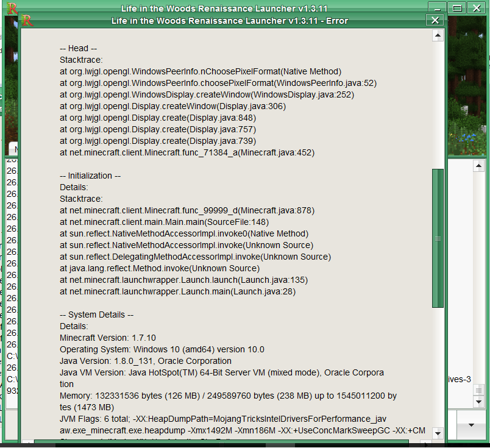Open the dropdown arrow at the launcher's bottom right
This screenshot has height=448, width=490.
click(471, 425)
